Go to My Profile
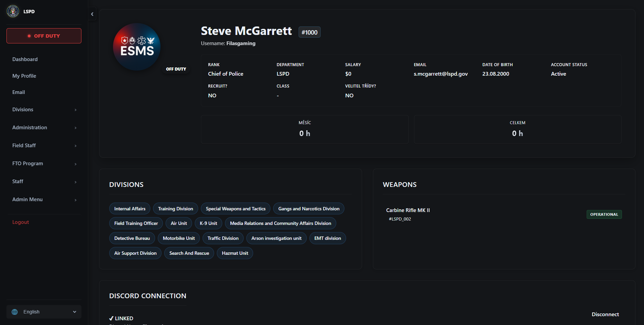 click(24, 76)
